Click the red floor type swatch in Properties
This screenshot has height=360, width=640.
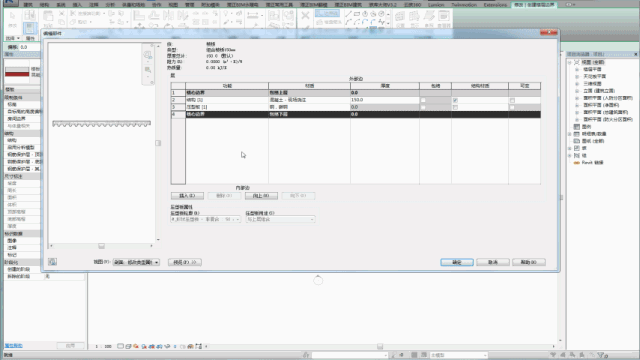[17, 72]
